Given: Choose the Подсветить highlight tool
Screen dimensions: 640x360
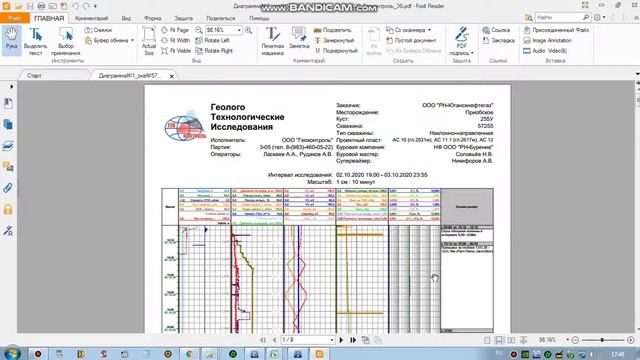Looking at the screenshot, I should point(333,30).
